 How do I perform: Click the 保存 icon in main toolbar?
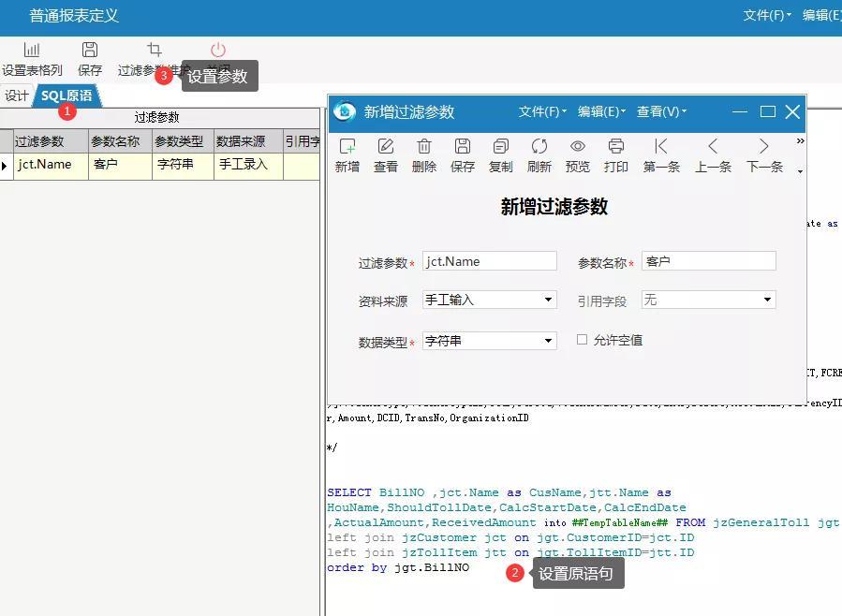tap(90, 50)
